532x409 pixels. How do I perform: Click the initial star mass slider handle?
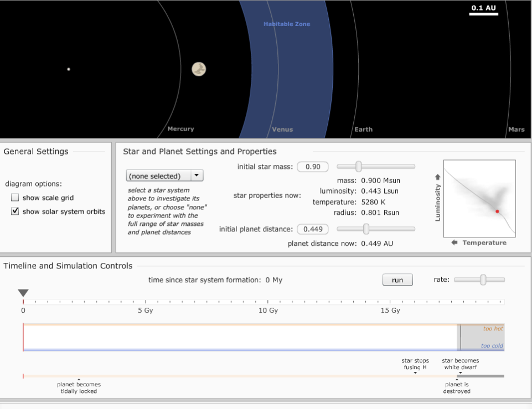[x=358, y=166]
